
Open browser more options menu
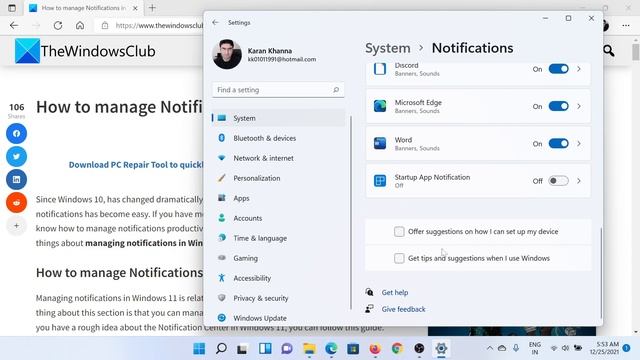coord(626,25)
